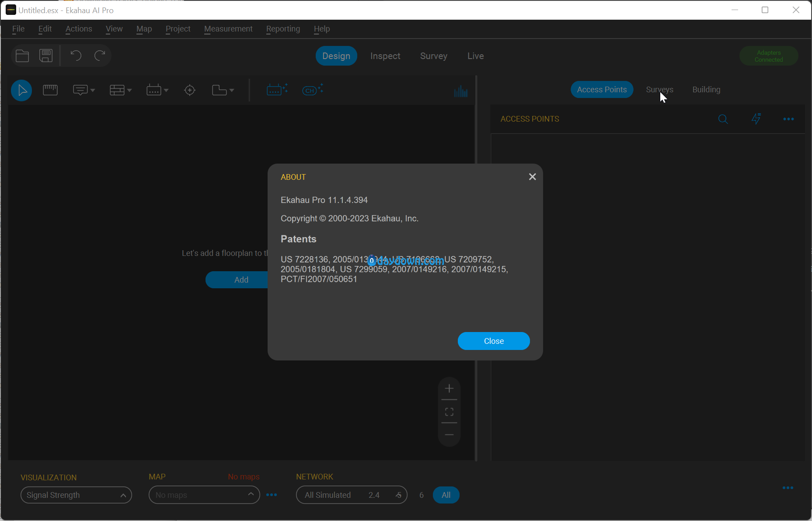Click the red No maps warning label
The image size is (812, 521).
click(x=244, y=477)
